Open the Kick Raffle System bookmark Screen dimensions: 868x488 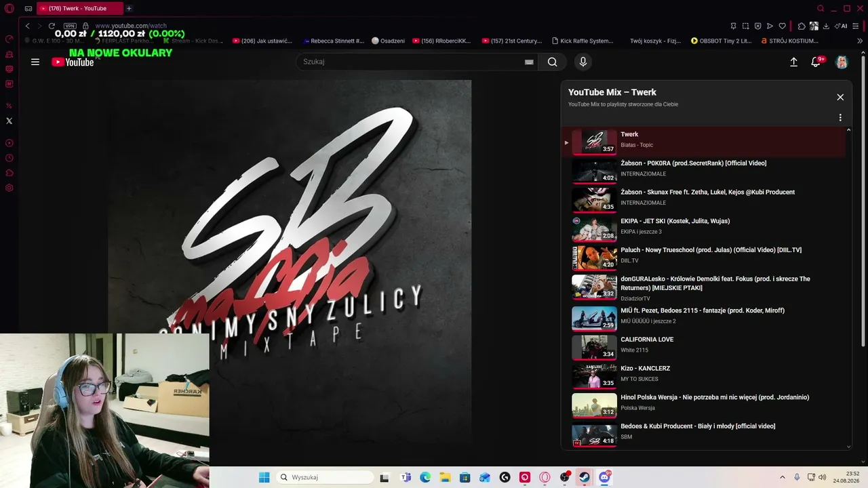(583, 41)
